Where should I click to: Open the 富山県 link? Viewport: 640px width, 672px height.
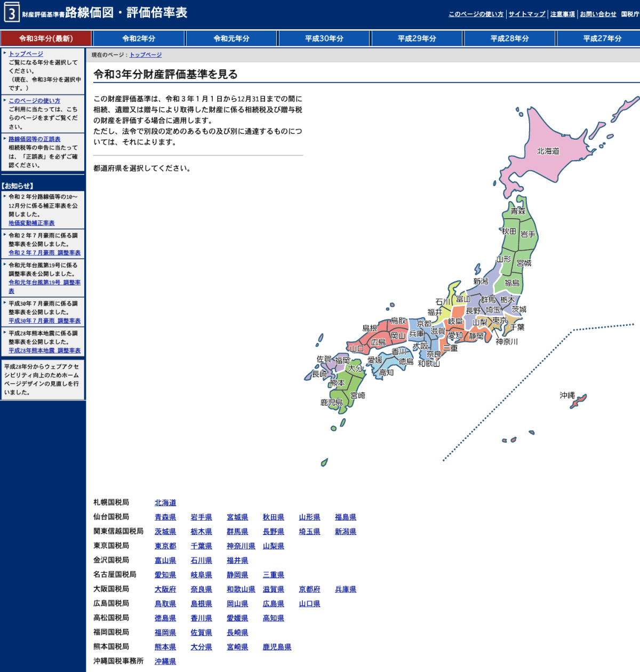(165, 561)
